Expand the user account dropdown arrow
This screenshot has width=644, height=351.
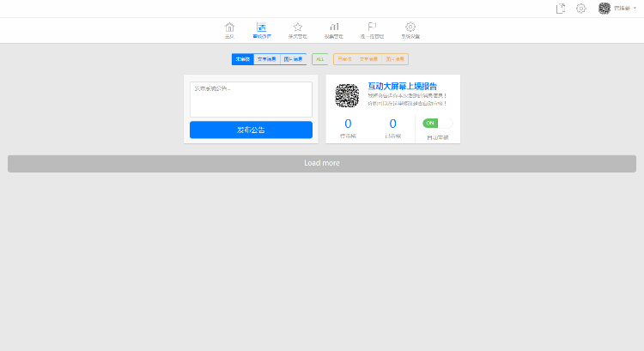[x=635, y=9]
